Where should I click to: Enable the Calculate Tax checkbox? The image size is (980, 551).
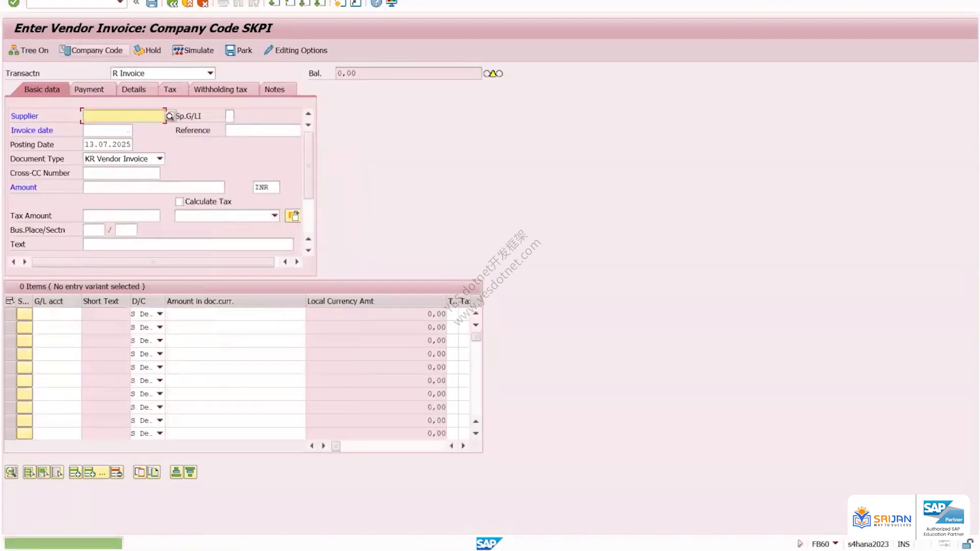tap(179, 202)
